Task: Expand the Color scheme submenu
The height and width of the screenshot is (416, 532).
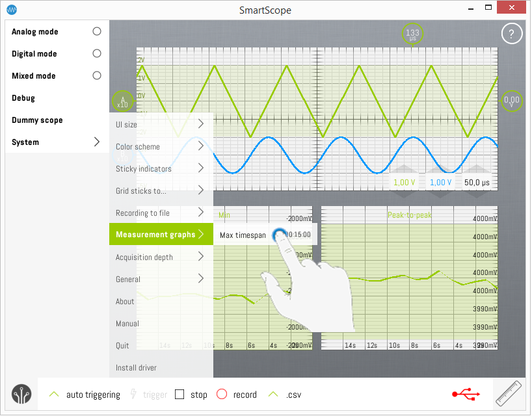Action: (x=161, y=146)
